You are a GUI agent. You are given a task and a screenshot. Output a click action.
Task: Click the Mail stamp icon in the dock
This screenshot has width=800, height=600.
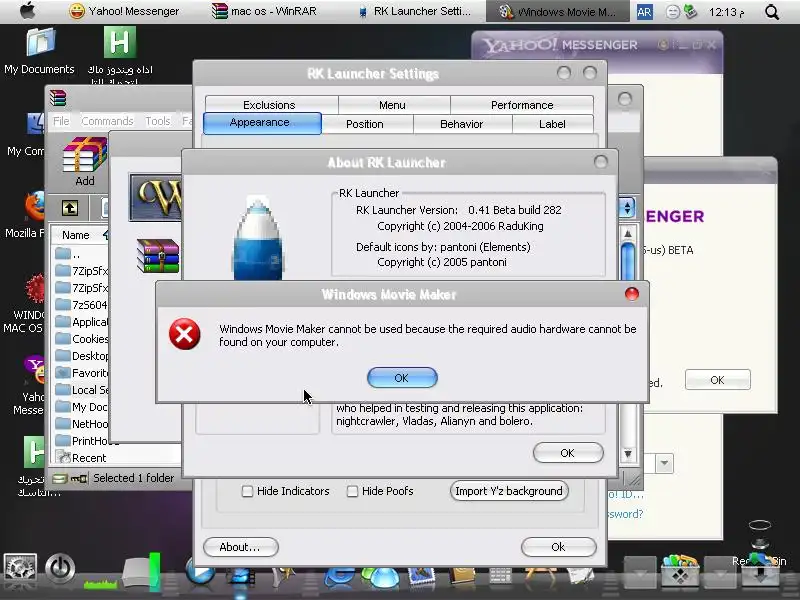coord(421,577)
